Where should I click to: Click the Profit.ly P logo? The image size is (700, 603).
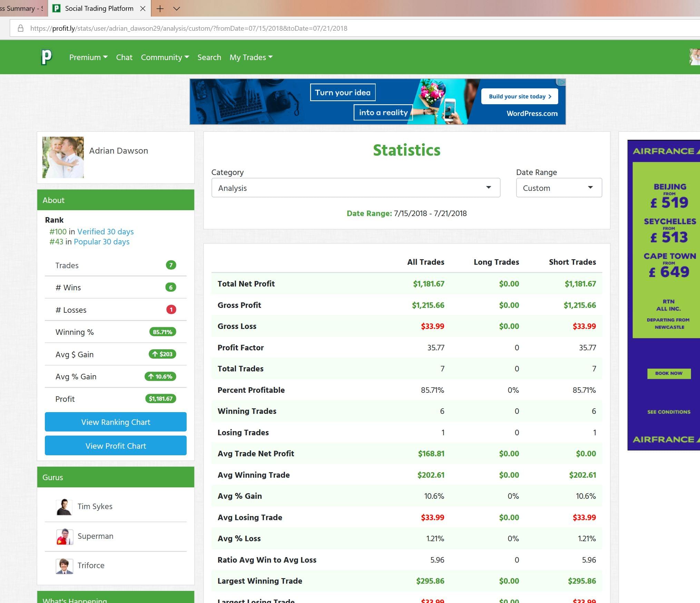46,57
